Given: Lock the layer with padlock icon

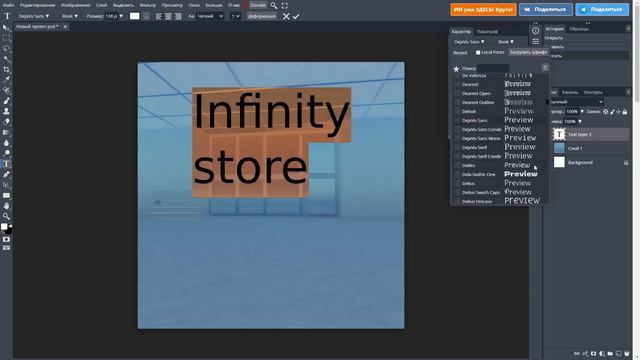Looking at the screenshot, I should point(625,111).
